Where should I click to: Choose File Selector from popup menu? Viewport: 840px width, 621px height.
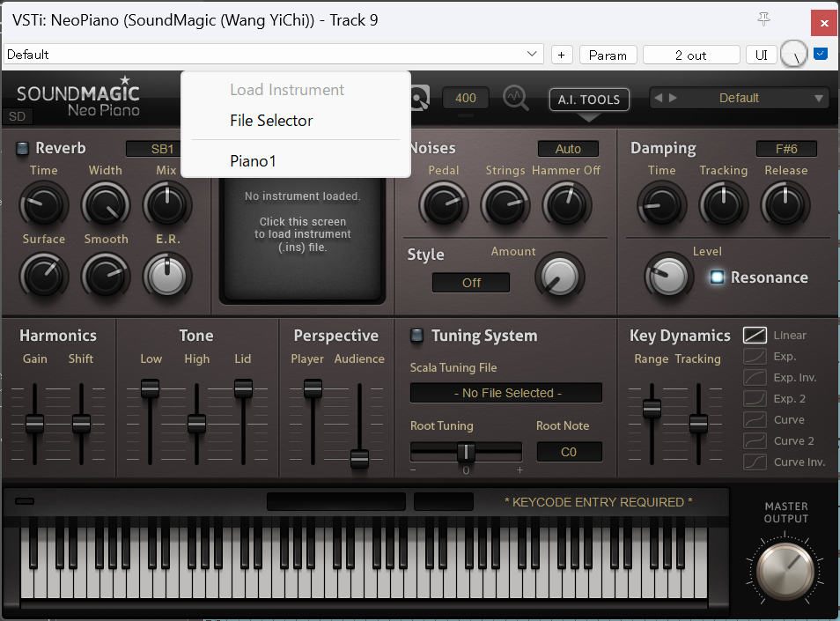point(296,121)
